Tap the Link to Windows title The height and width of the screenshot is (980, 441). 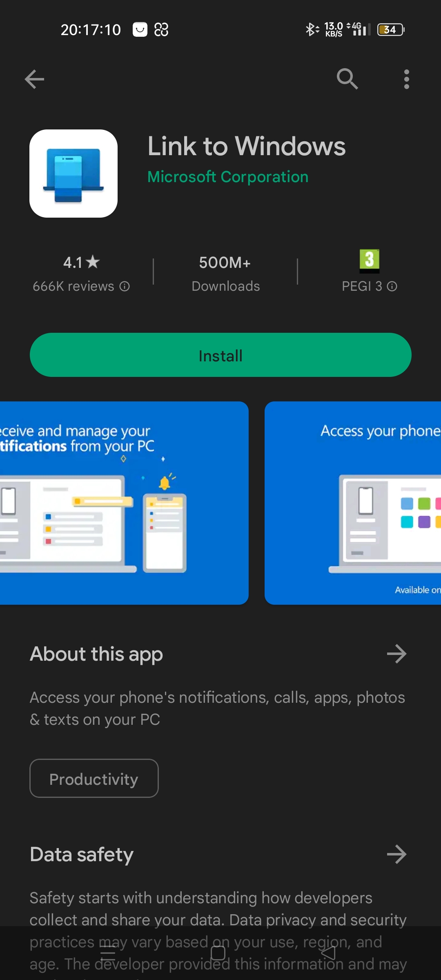(x=247, y=146)
